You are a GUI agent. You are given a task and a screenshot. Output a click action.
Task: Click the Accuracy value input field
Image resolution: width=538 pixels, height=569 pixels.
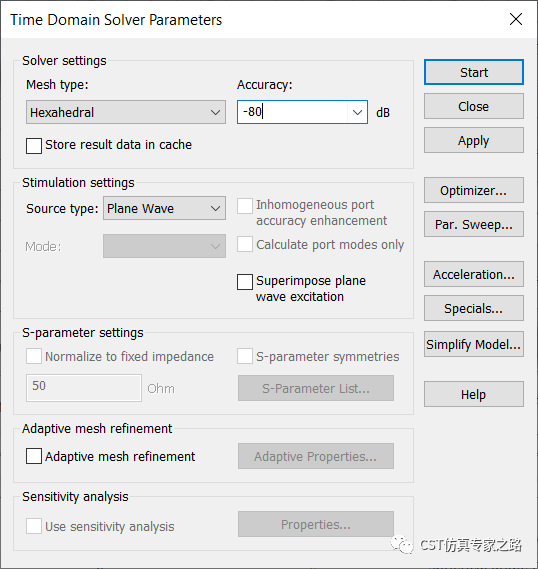coord(293,112)
